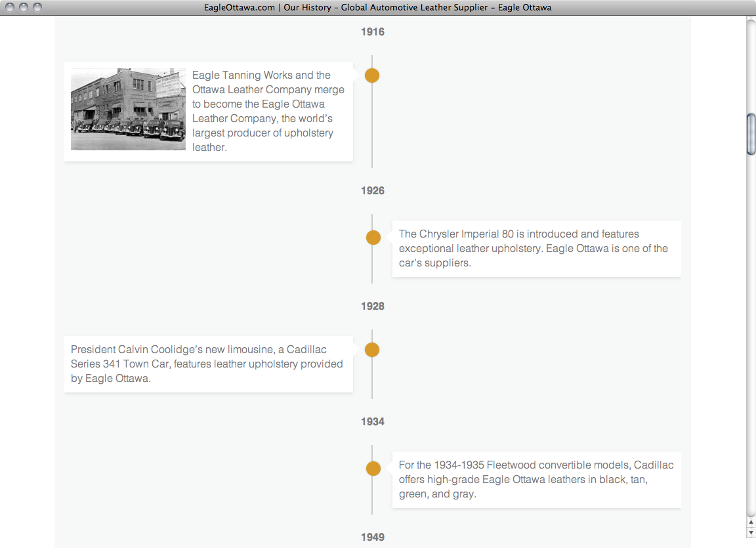The image size is (756, 548).
Task: Close the browser window
Action: 10,7
